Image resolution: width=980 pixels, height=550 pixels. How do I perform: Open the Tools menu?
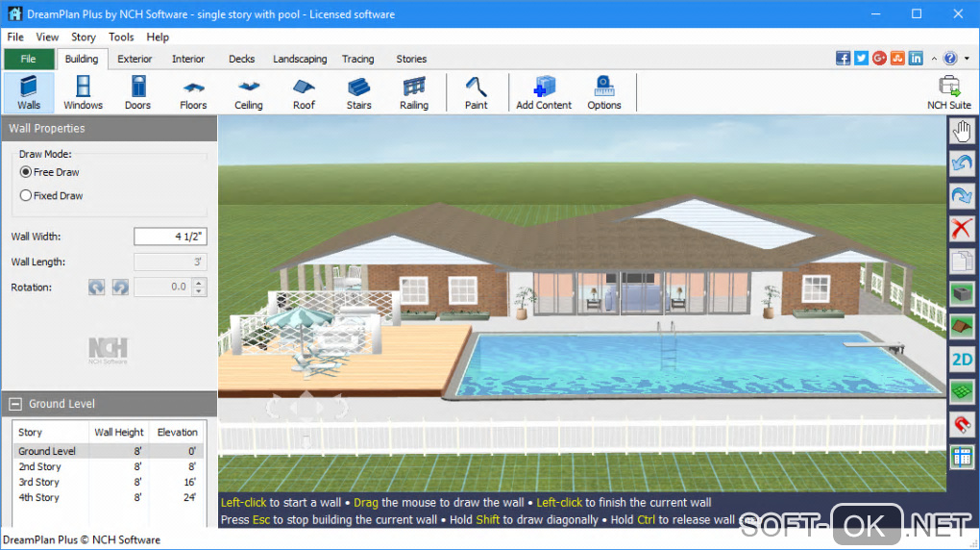click(x=121, y=37)
